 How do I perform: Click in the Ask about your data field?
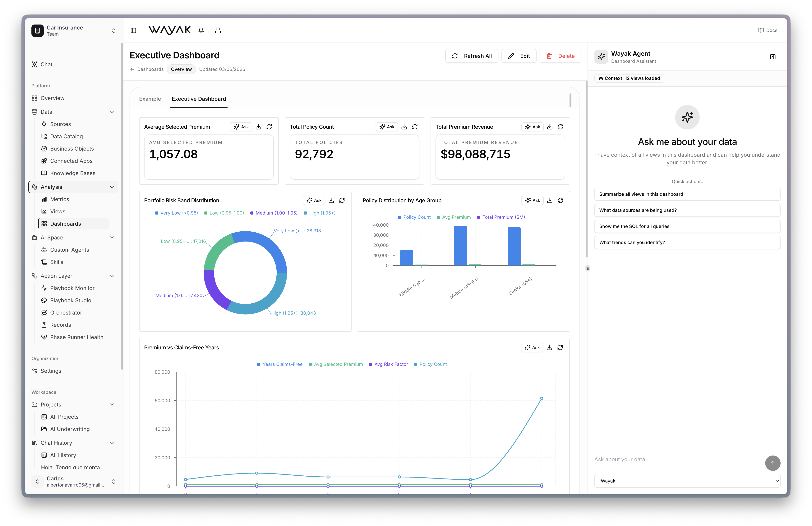click(x=677, y=460)
